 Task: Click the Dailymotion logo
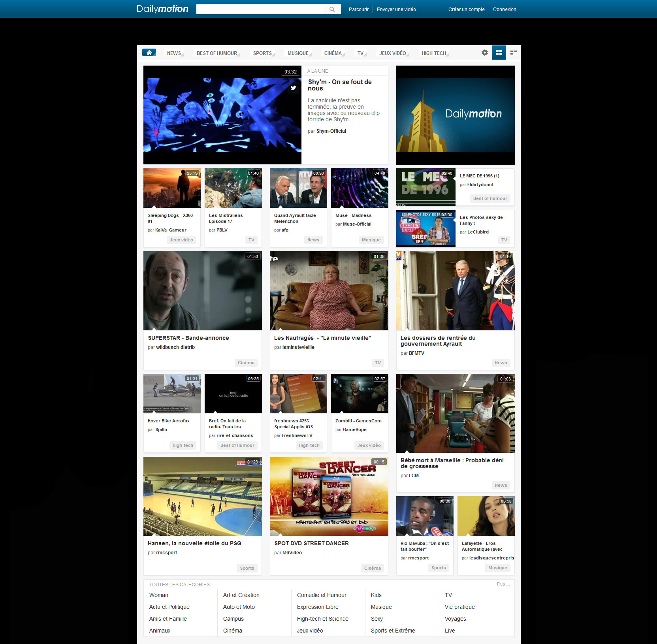pyautogui.click(x=162, y=8)
